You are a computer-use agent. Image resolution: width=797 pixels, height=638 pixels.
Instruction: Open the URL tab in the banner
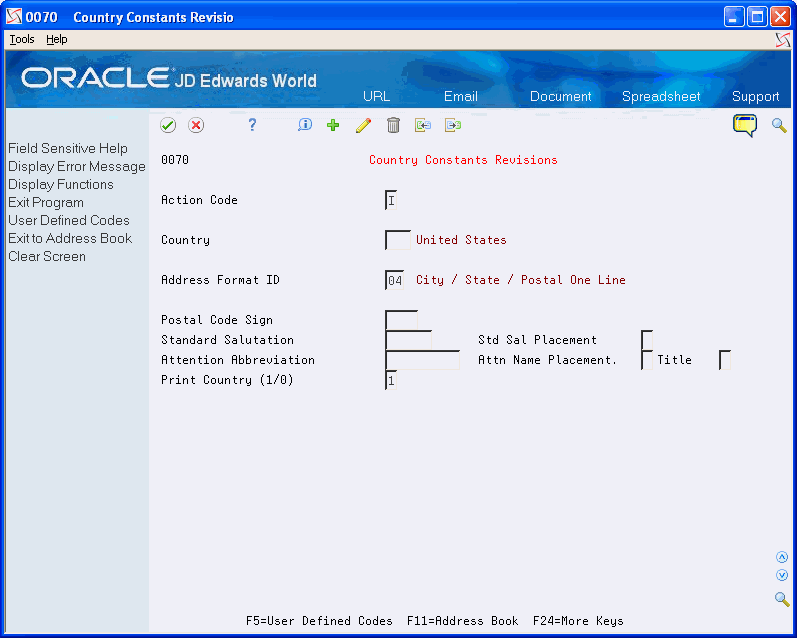pos(377,96)
